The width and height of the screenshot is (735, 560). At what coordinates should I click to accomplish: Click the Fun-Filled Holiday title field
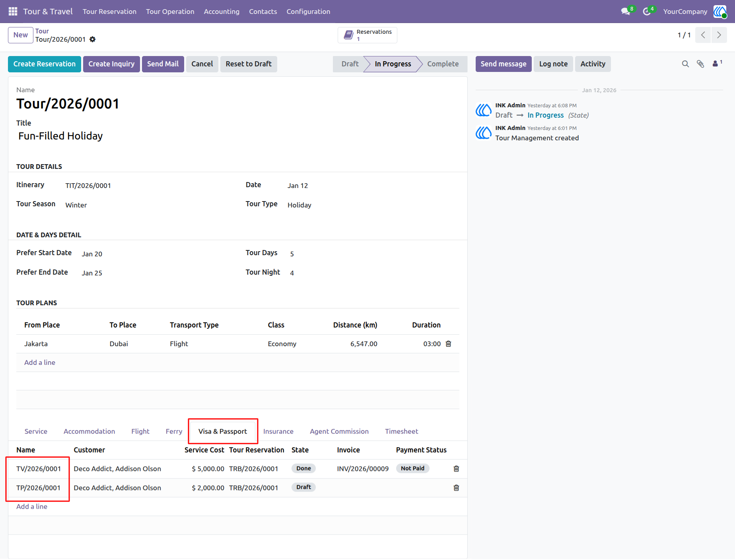(237, 136)
